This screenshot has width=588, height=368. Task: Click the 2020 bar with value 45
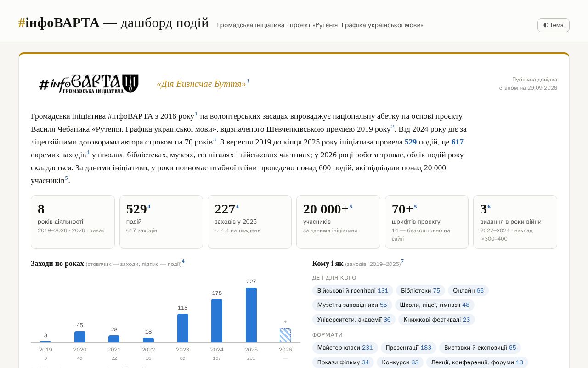(x=80, y=337)
